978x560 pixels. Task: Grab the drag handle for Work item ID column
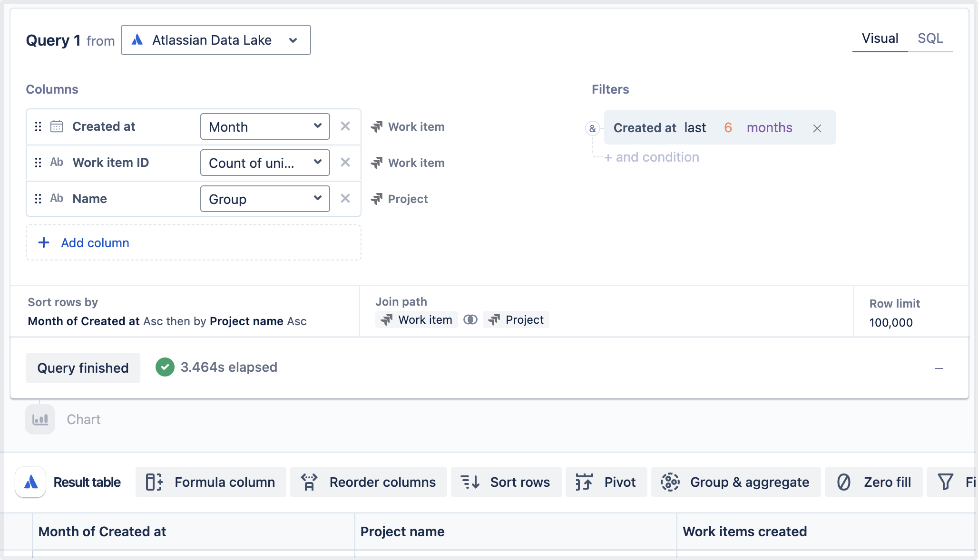tap(38, 163)
